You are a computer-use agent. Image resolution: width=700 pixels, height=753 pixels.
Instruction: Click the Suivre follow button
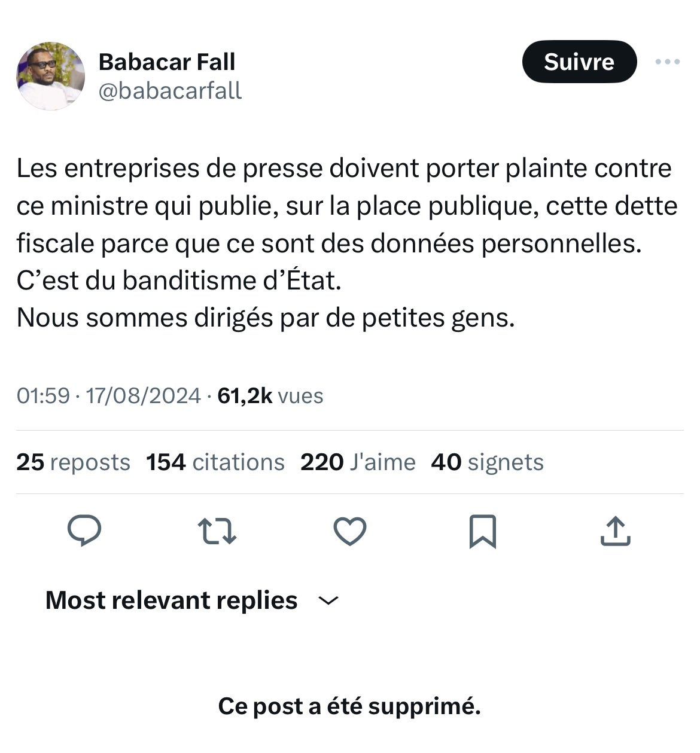pyautogui.click(x=579, y=62)
